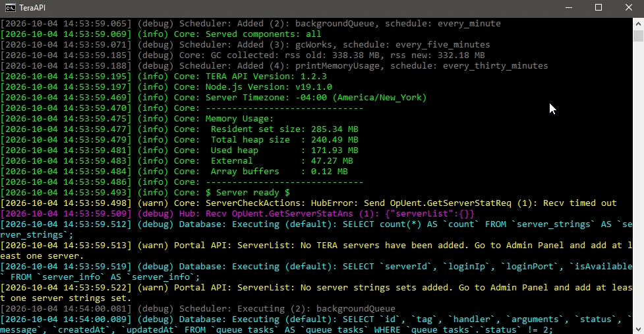644x334 pixels.
Task: Maximize the TeraAPI console window
Action: [x=599, y=7]
